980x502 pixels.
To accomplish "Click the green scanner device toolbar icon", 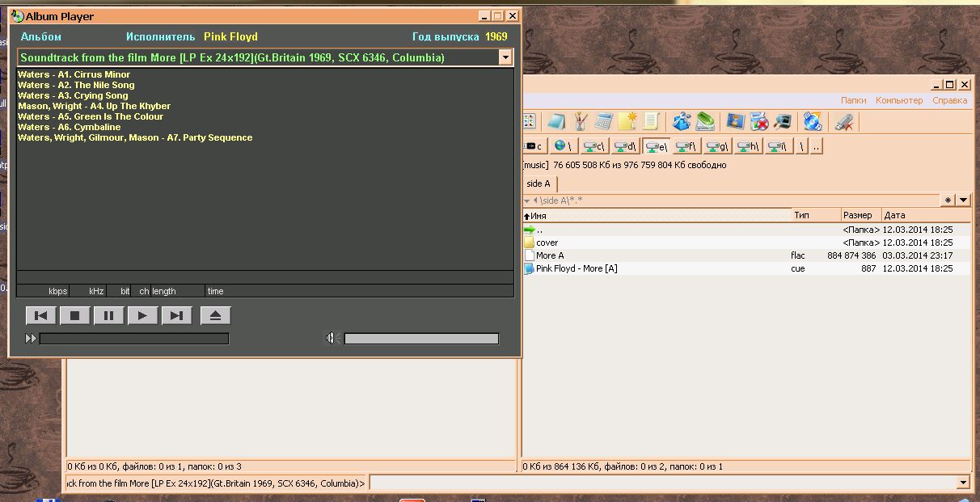I will 705,121.
